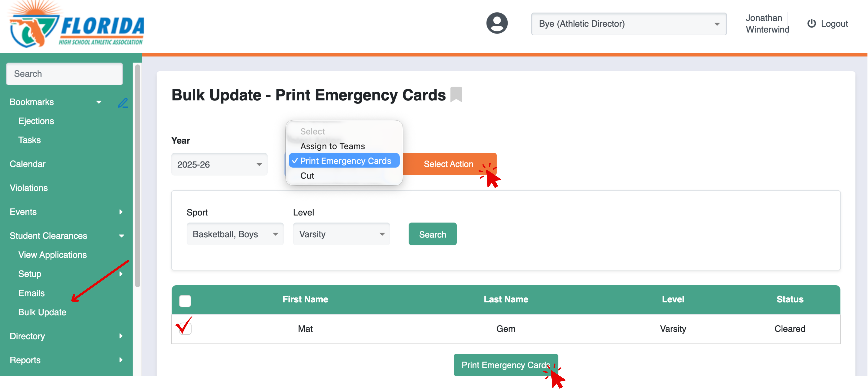Viewport: 868px width, 389px height.
Task: Expand the Events submenu arrow
Action: pyautogui.click(x=121, y=212)
